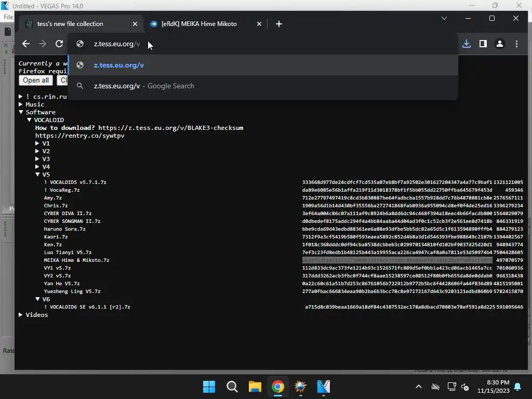Image resolution: width=532 pixels, height=399 pixels.
Task: Select ! VOCALOID6 SE v6.1.1 [r2].7z file
Action: 87,308
